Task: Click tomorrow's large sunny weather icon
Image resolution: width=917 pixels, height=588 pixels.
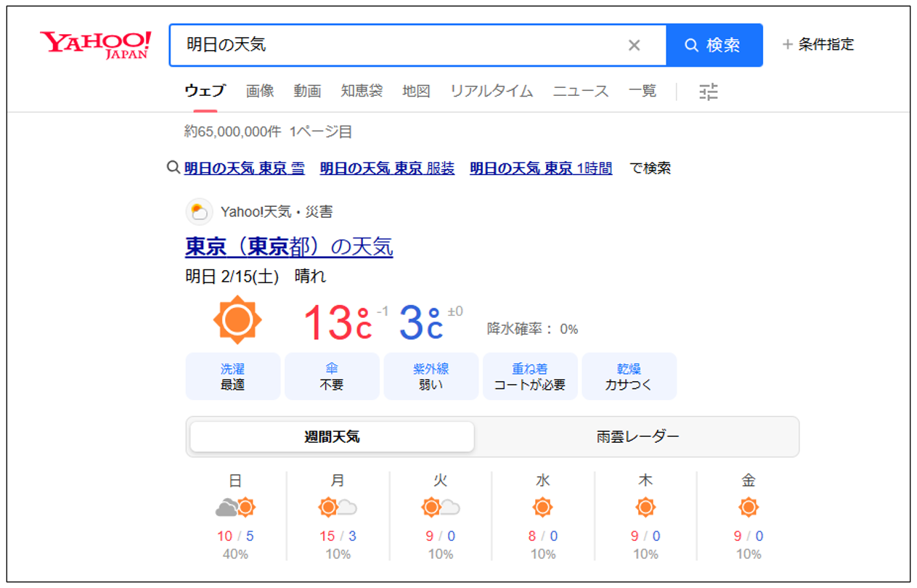Action: coord(237,319)
